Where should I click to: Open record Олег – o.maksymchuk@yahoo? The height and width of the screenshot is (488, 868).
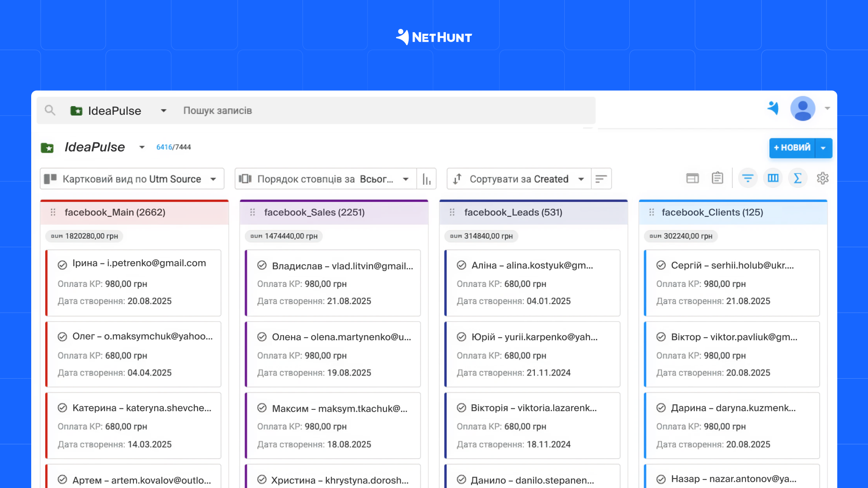[142, 336]
